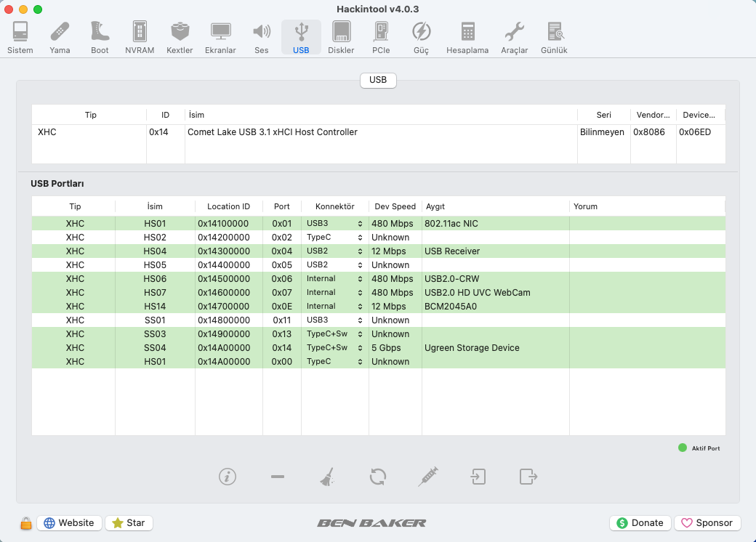Viewport: 756px width, 542px height.
Task: Click the Donate button
Action: (640, 523)
